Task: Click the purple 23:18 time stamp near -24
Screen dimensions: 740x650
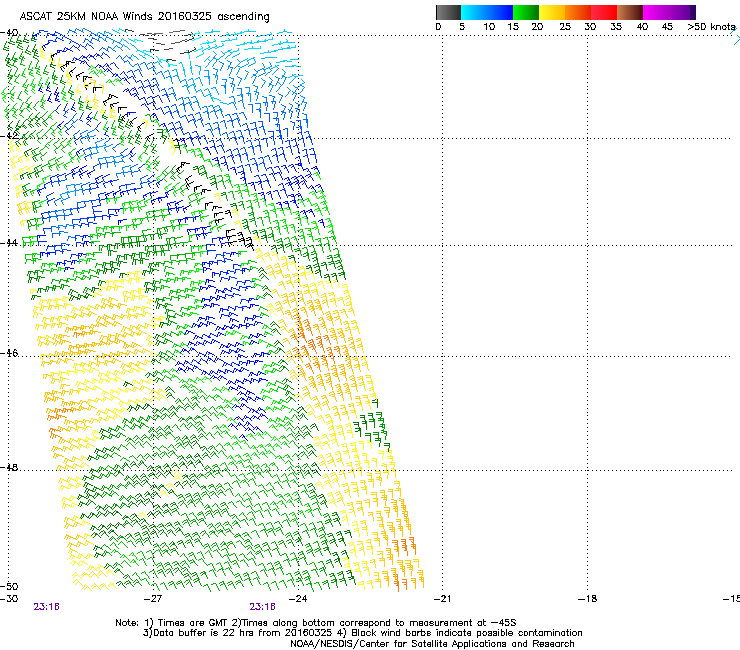Action: [x=262, y=607]
